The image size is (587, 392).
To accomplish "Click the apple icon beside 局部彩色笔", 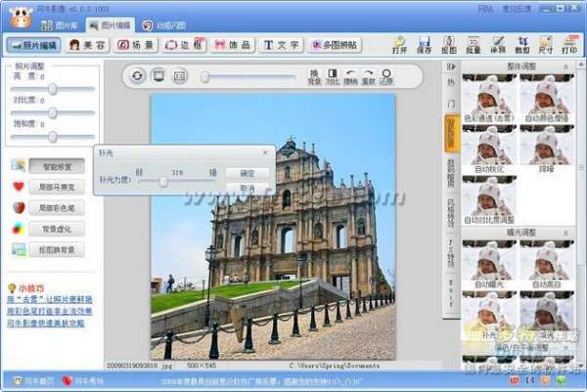I will coord(19,207).
